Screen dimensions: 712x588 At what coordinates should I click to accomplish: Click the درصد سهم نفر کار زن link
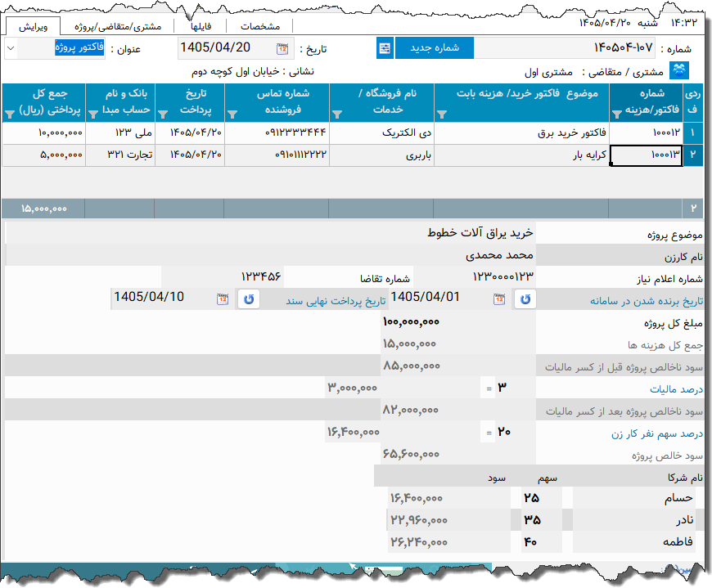[x=657, y=433]
